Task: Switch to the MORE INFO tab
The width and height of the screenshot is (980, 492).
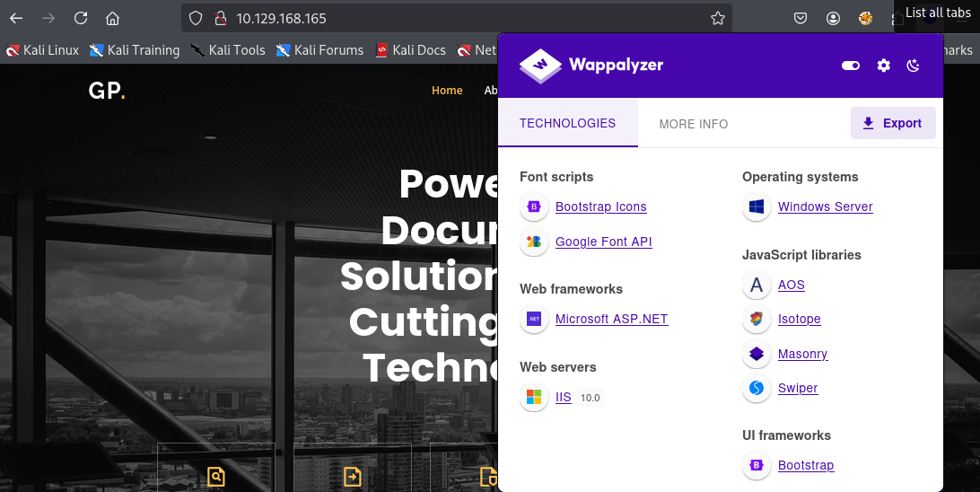Action: click(693, 124)
